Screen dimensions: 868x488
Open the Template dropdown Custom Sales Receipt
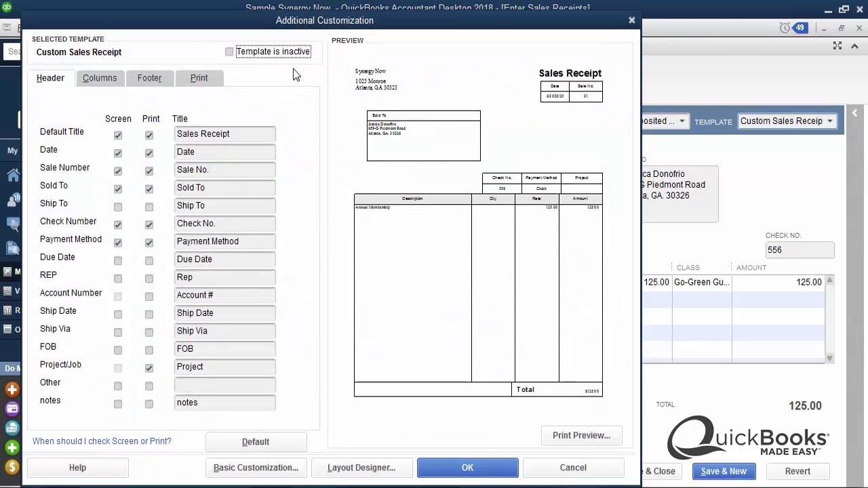[x=787, y=121]
